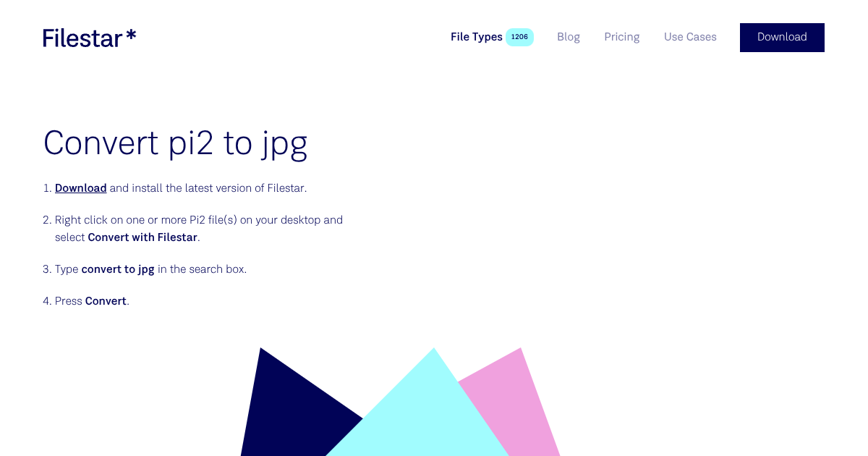
Task: Click the Filestar logo wordmark
Action: point(82,38)
